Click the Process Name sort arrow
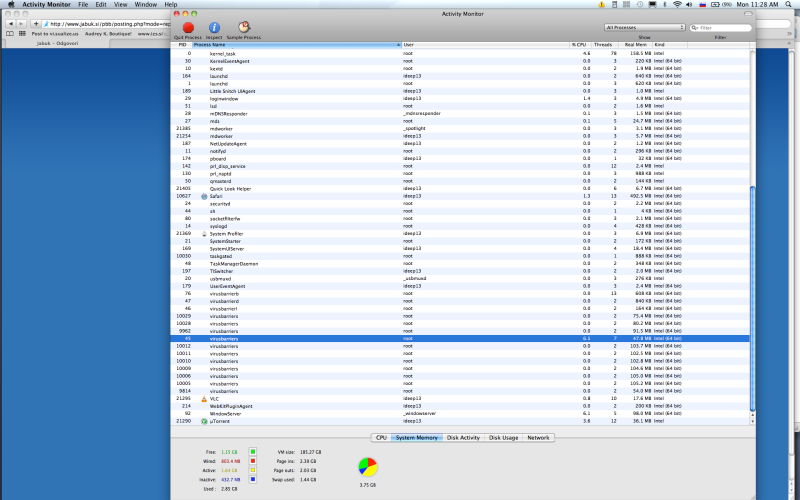The width and height of the screenshot is (800, 500). [x=398, y=45]
